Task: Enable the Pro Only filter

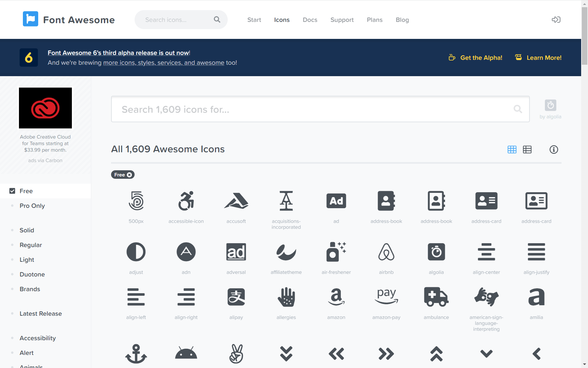Action: pyautogui.click(x=32, y=206)
